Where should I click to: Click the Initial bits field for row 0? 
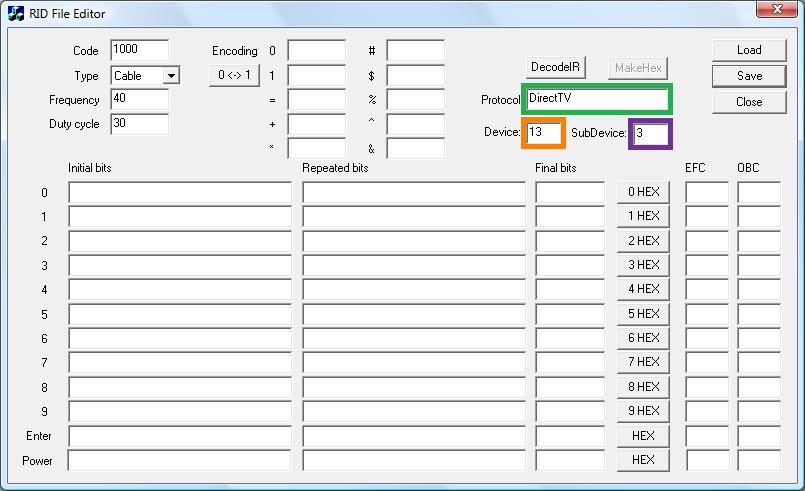click(x=180, y=192)
